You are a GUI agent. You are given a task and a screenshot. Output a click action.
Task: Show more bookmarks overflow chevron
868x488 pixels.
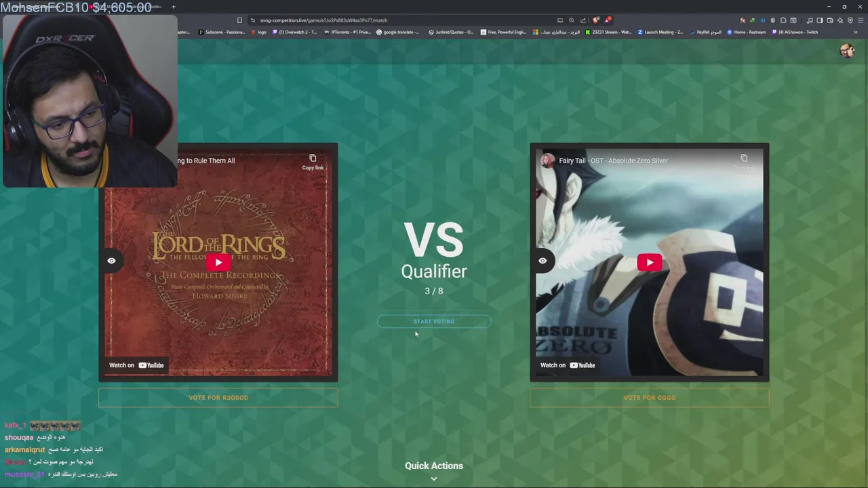[856, 32]
